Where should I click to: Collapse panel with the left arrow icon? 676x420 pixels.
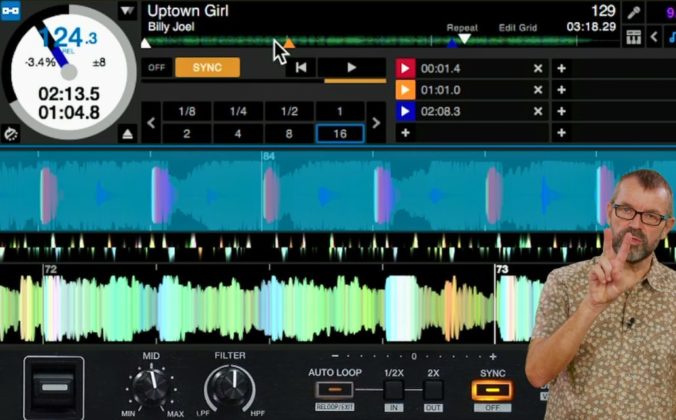[x=654, y=37]
